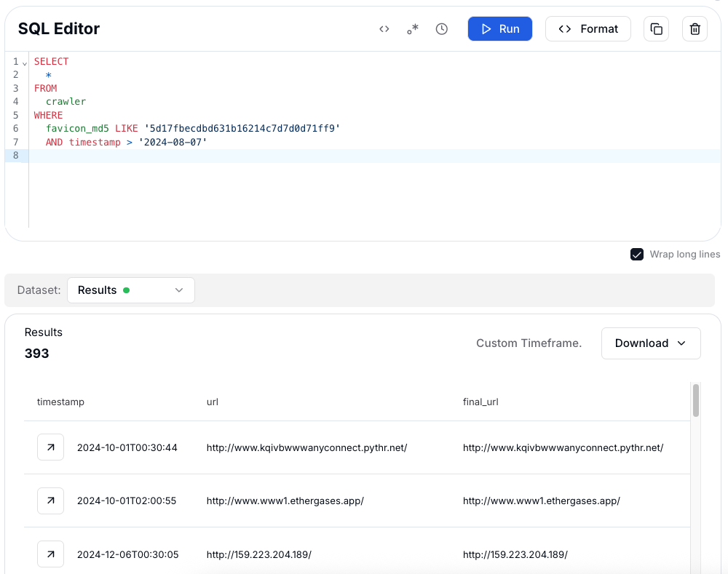Viewport: 728px width, 574px height.
Task: Click final_url kqivbwwwanyconnect.pythr.net cell
Action: pos(563,448)
